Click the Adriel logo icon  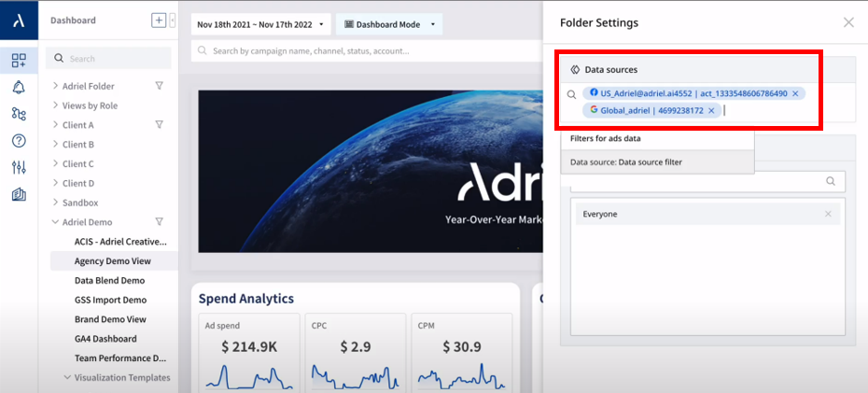(19, 20)
